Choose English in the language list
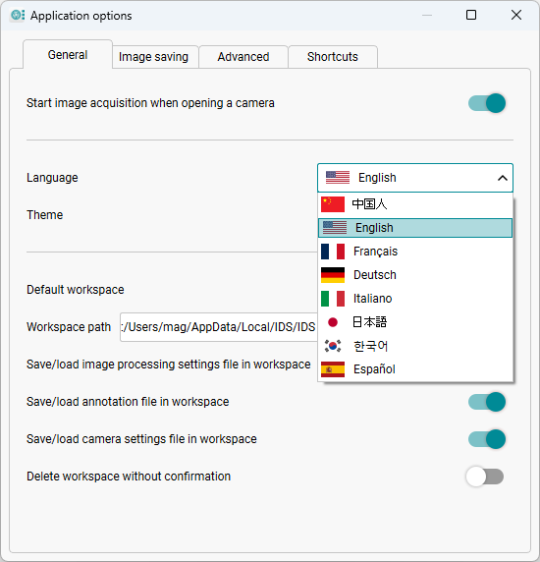540x562 pixels. point(415,228)
